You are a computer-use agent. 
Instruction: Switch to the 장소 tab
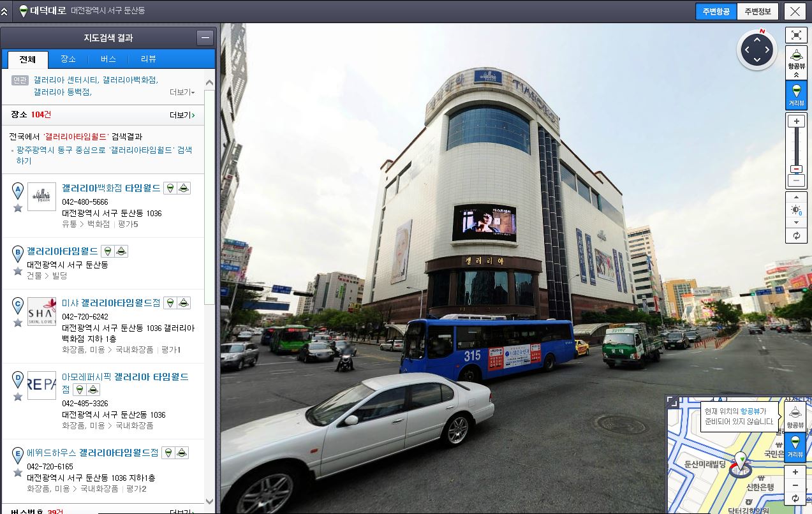click(x=68, y=59)
